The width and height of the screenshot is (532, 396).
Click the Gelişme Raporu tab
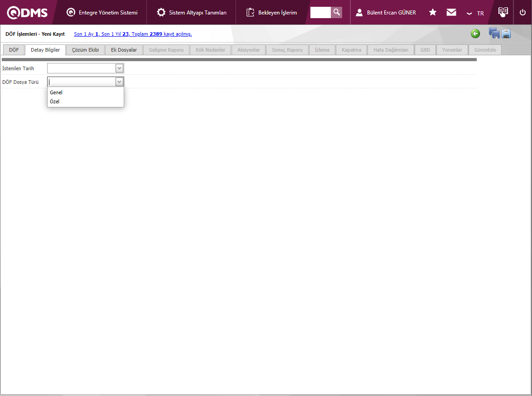(166, 50)
